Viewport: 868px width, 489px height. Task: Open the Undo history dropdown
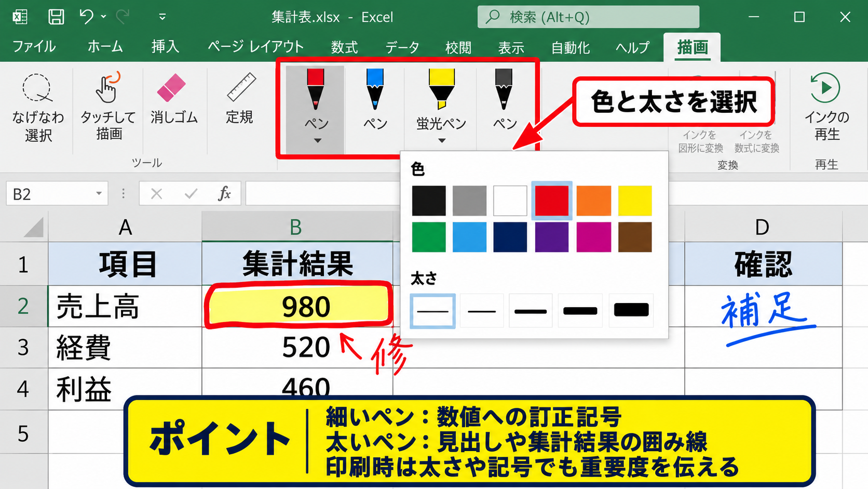[103, 17]
